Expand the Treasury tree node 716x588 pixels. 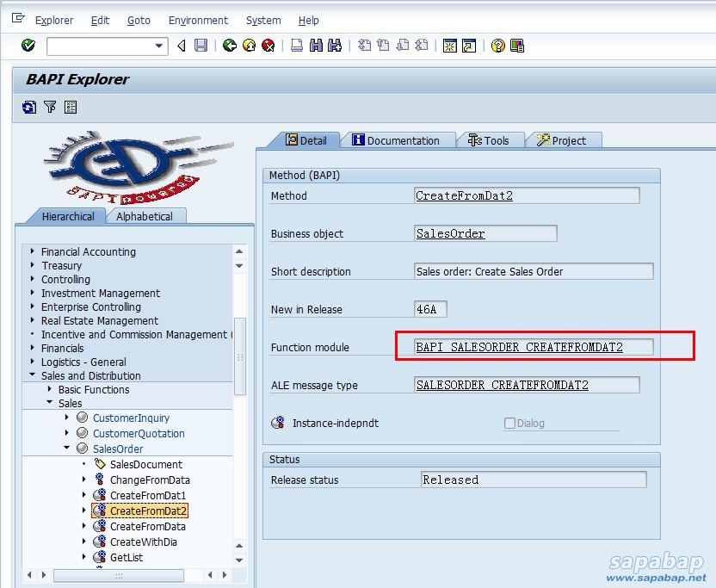pos(32,264)
